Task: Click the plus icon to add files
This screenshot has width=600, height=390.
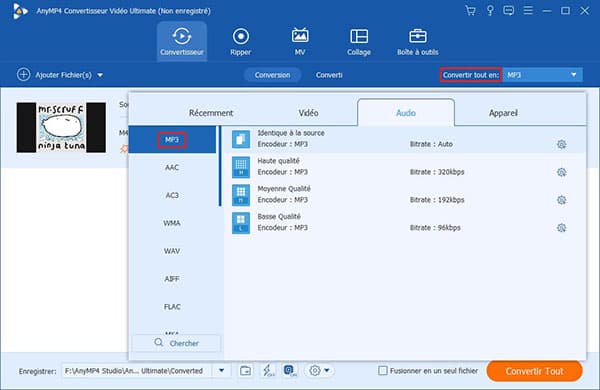Action: 23,75
